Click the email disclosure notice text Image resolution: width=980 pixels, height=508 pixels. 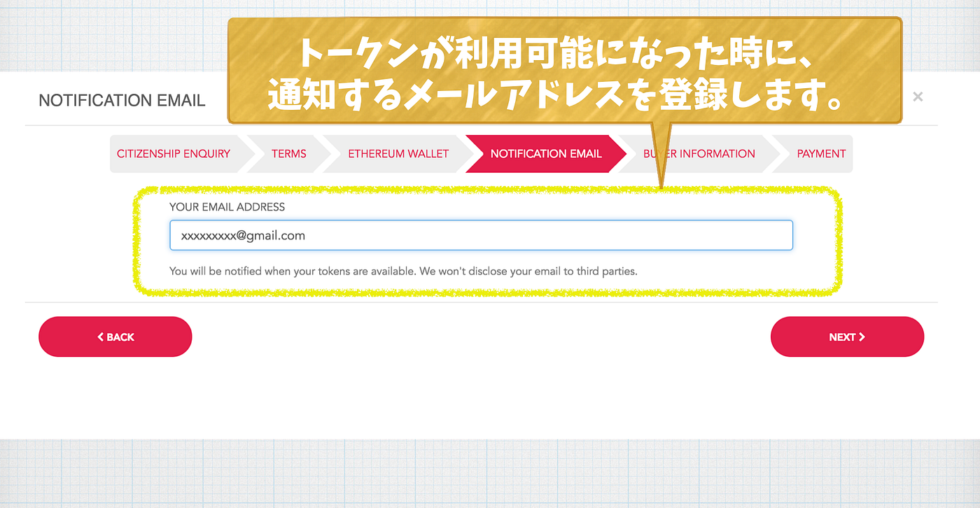tap(403, 271)
